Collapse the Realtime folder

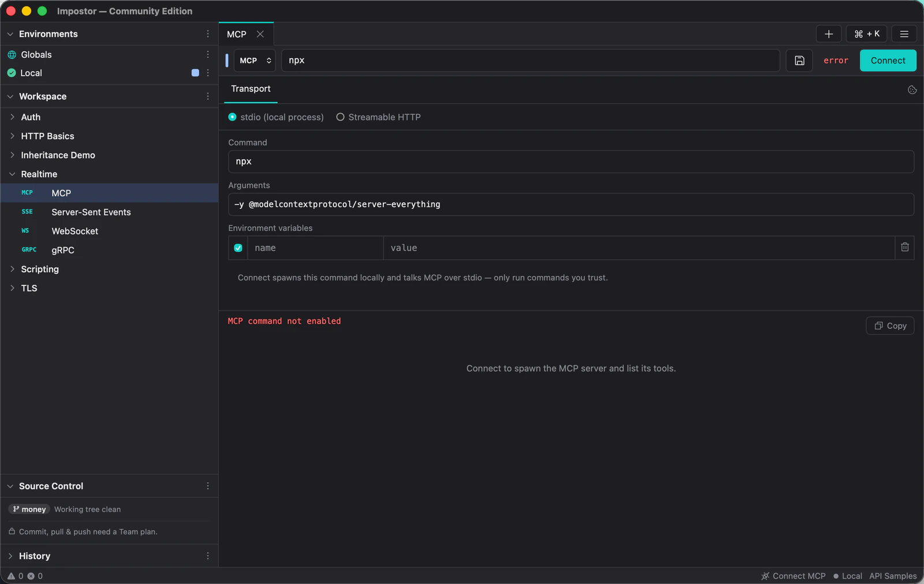[x=12, y=174]
